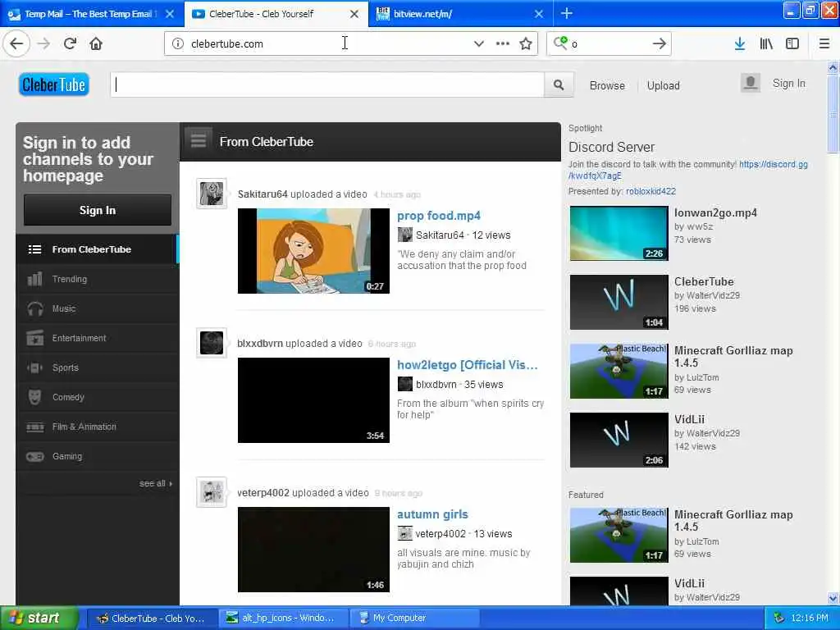Click Sakitaru64's channel avatar

pyautogui.click(x=212, y=194)
